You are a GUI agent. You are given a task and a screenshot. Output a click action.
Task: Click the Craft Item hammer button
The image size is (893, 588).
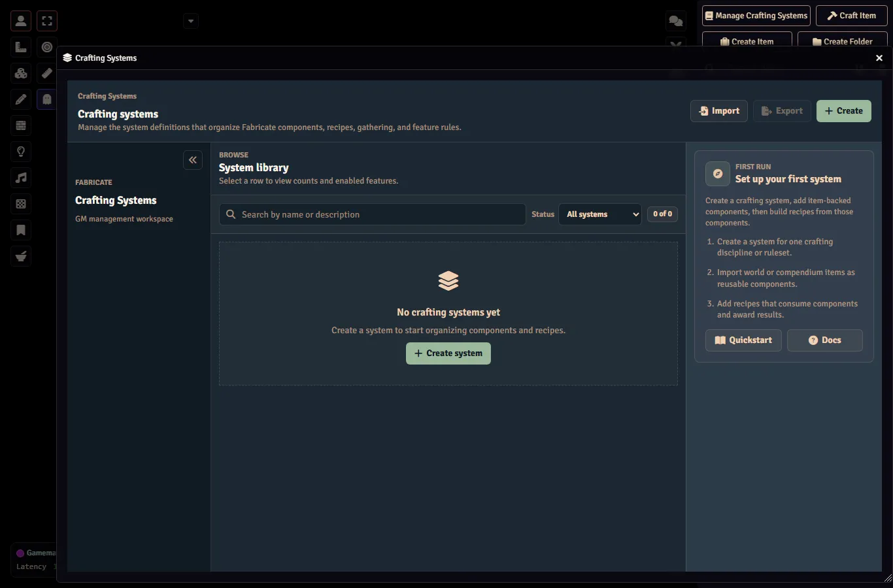pyautogui.click(x=851, y=16)
